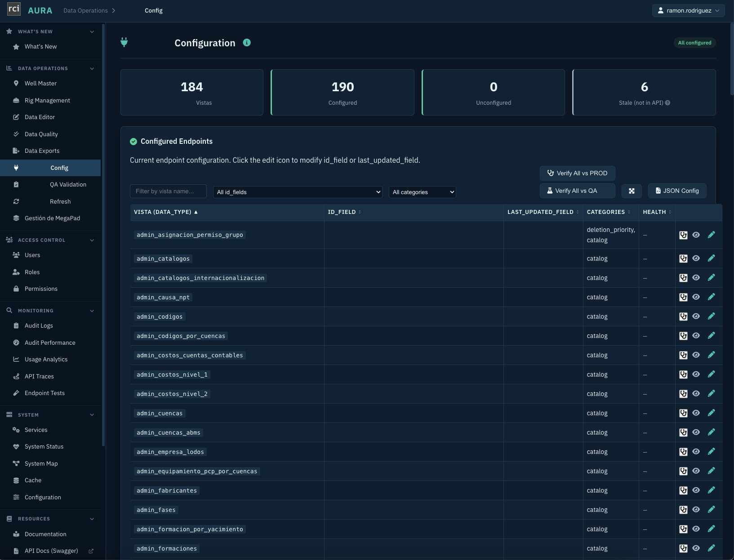Open Audit Logs in sidebar
The width and height of the screenshot is (734, 560).
point(50,326)
